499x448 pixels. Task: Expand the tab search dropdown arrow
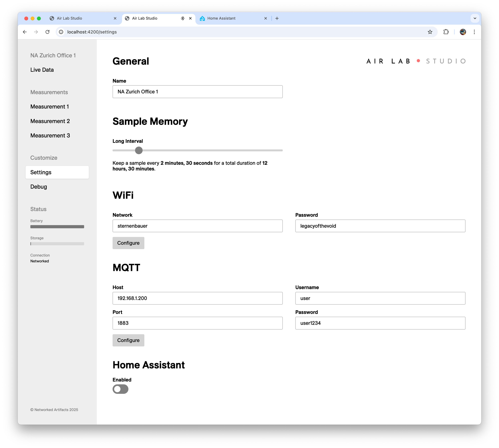point(475,18)
